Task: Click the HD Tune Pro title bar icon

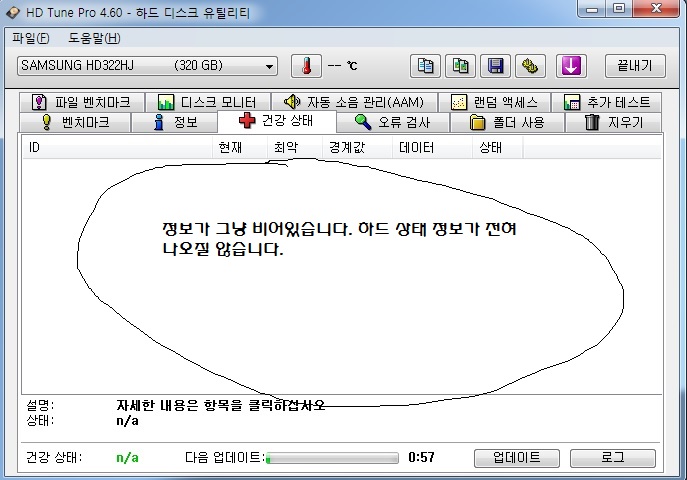Action: pyautogui.click(x=13, y=12)
